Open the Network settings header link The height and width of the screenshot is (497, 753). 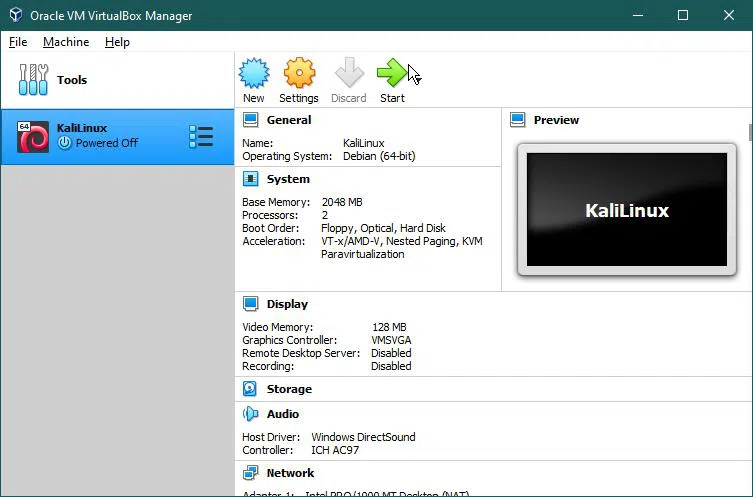pyautogui.click(x=291, y=473)
